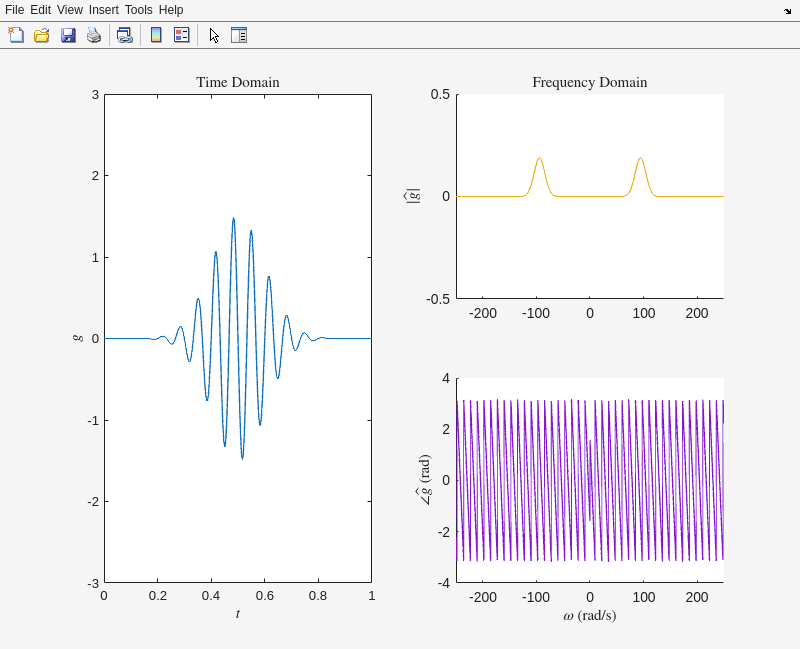Image resolution: width=800 pixels, height=649 pixels.
Task: Expand the Tools menu
Action: tap(139, 10)
